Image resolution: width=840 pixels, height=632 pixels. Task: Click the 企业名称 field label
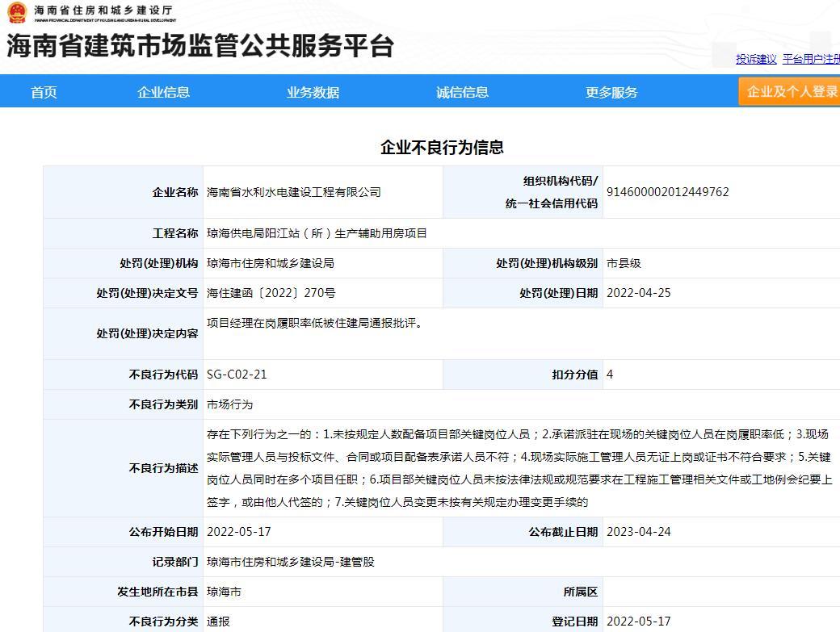coord(175,192)
